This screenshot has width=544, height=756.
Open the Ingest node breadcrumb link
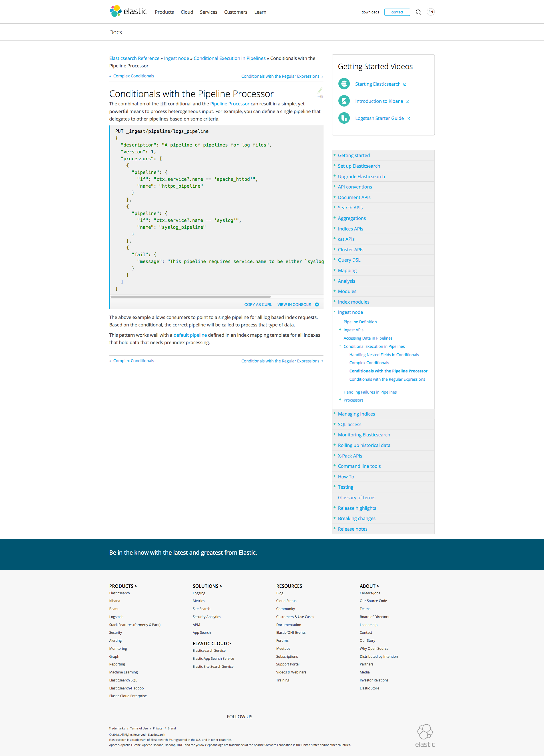point(176,58)
